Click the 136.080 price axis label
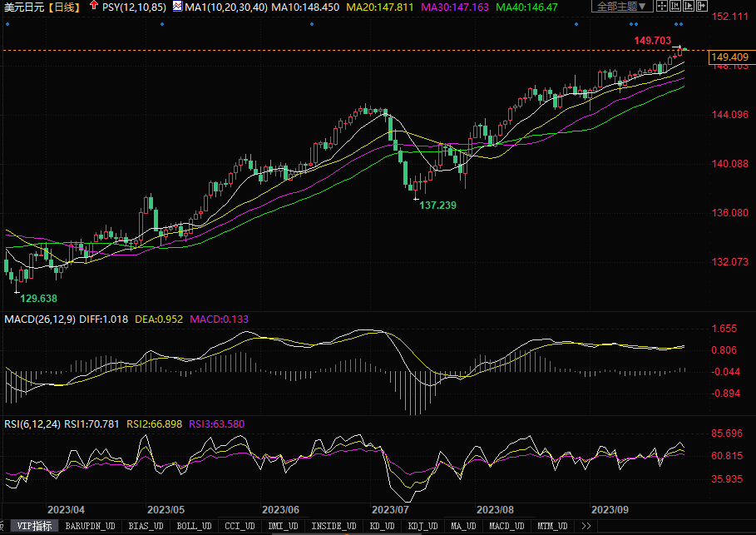Image resolution: width=756 pixels, height=535 pixels. point(730,213)
